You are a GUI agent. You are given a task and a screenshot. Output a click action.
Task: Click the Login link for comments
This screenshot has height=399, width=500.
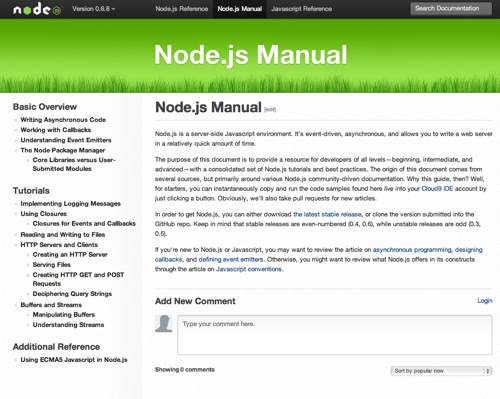click(x=485, y=301)
